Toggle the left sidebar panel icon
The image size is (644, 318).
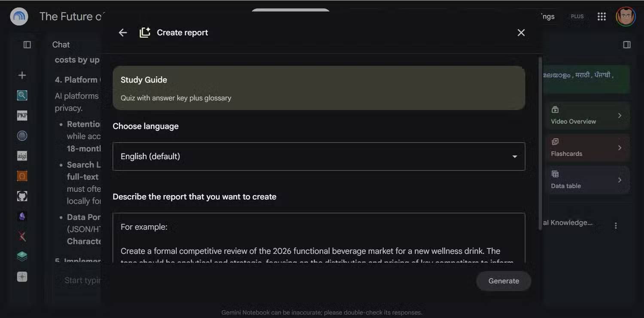(x=27, y=45)
